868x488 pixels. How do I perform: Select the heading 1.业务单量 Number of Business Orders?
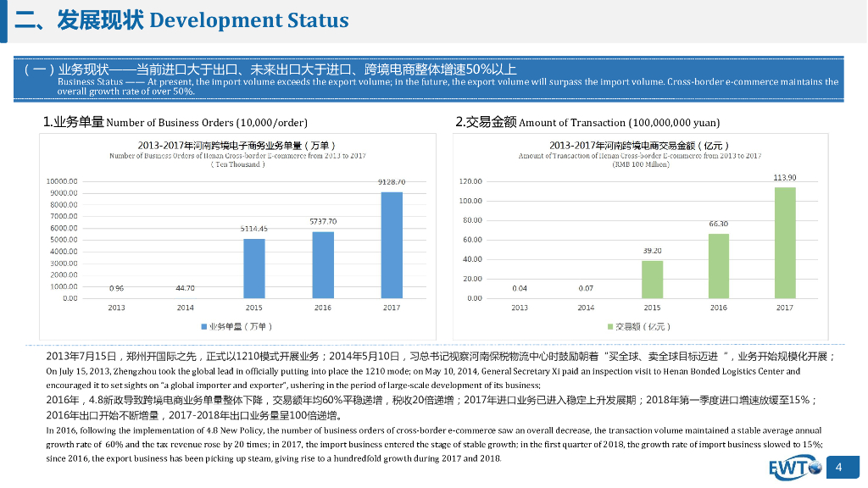(x=175, y=123)
